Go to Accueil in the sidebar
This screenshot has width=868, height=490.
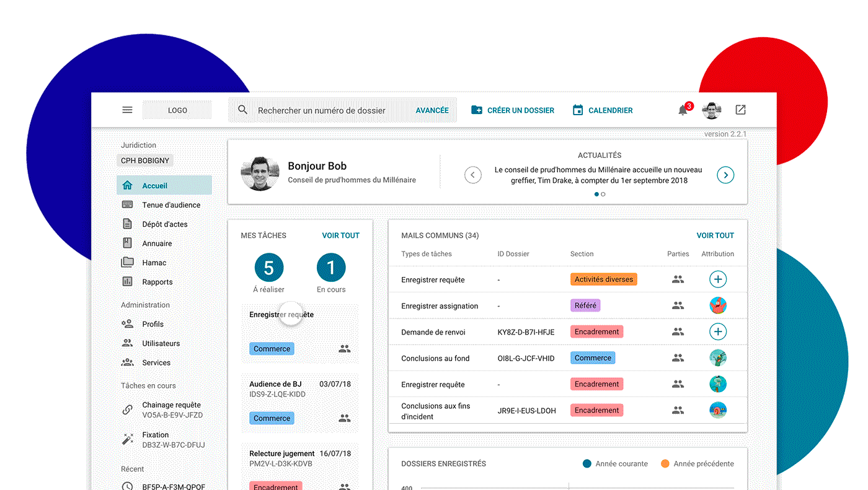pos(164,185)
